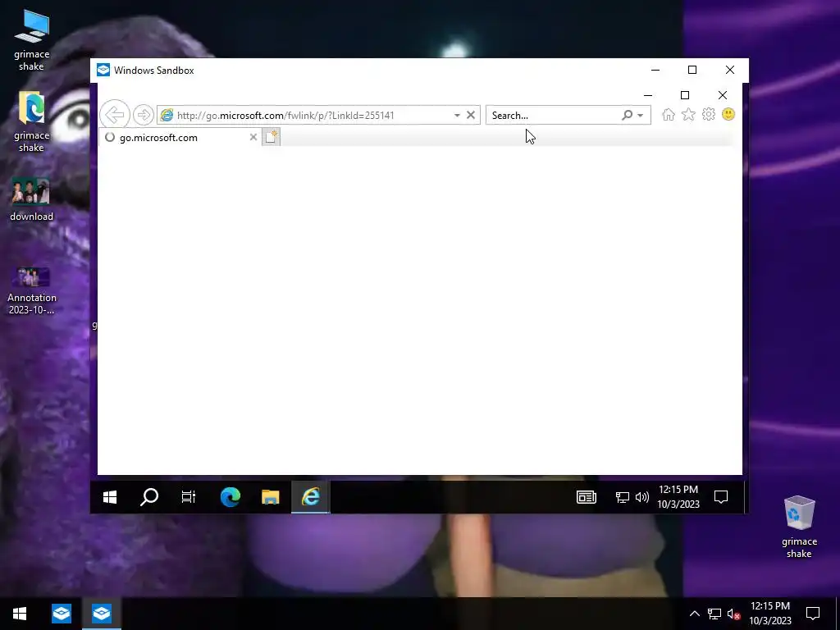840x630 pixels.
Task: Select the Annotation 2023-10 image file
Action: click(x=32, y=291)
